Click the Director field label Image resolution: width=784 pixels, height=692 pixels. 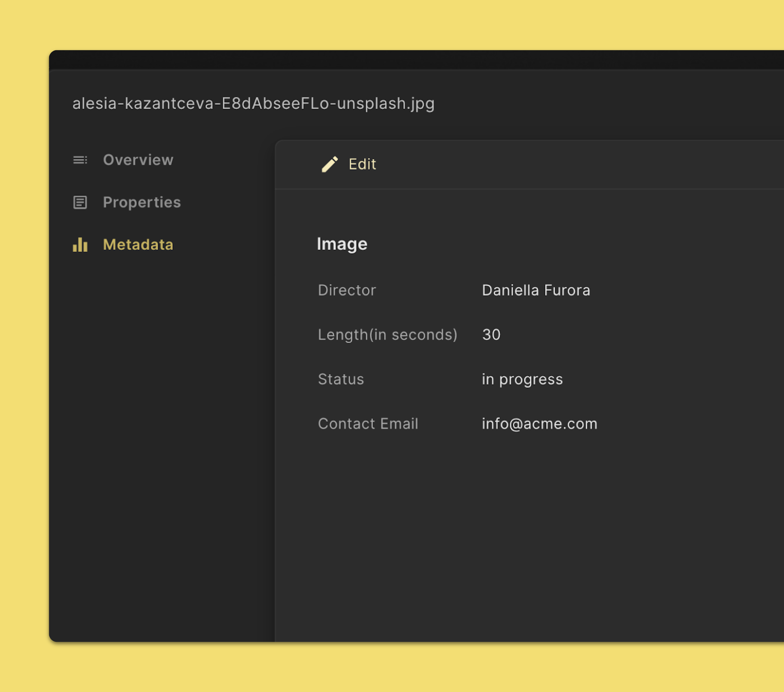click(x=347, y=290)
